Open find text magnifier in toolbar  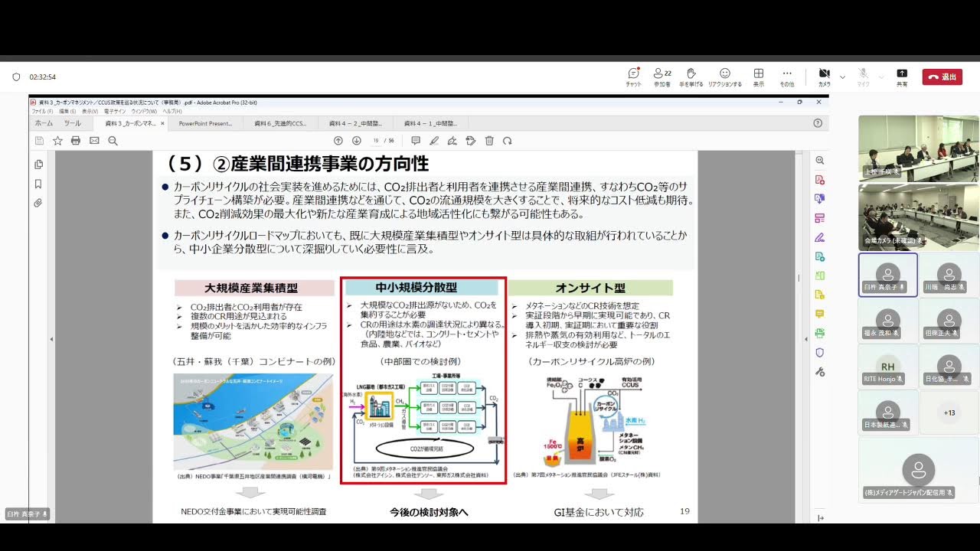click(113, 141)
